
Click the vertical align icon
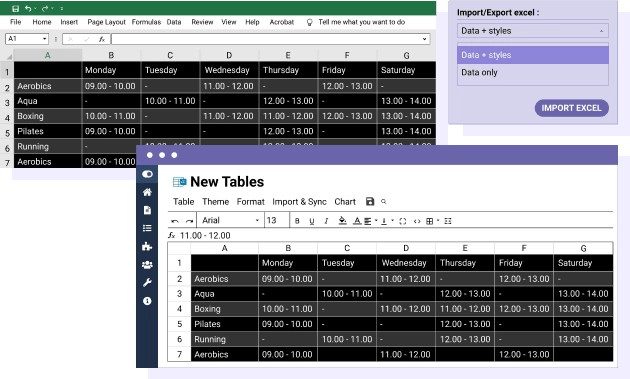(x=384, y=221)
